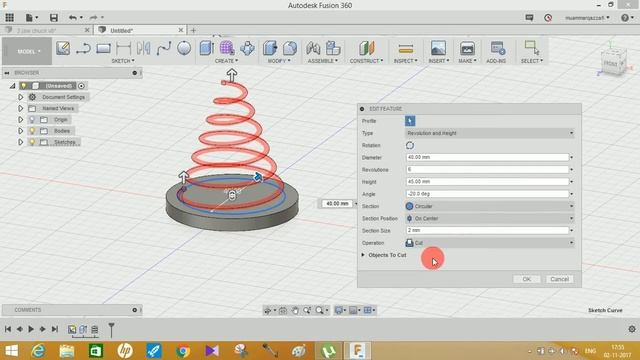Select the Create Sketch tool
Image resolution: width=640 pixels, height=360 pixels.
coord(63,48)
